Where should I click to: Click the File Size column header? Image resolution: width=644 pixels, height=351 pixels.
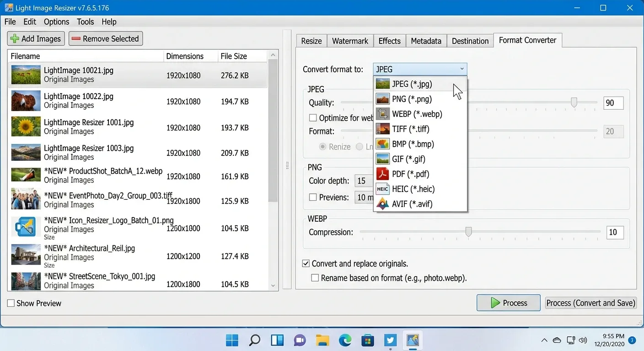pos(242,56)
